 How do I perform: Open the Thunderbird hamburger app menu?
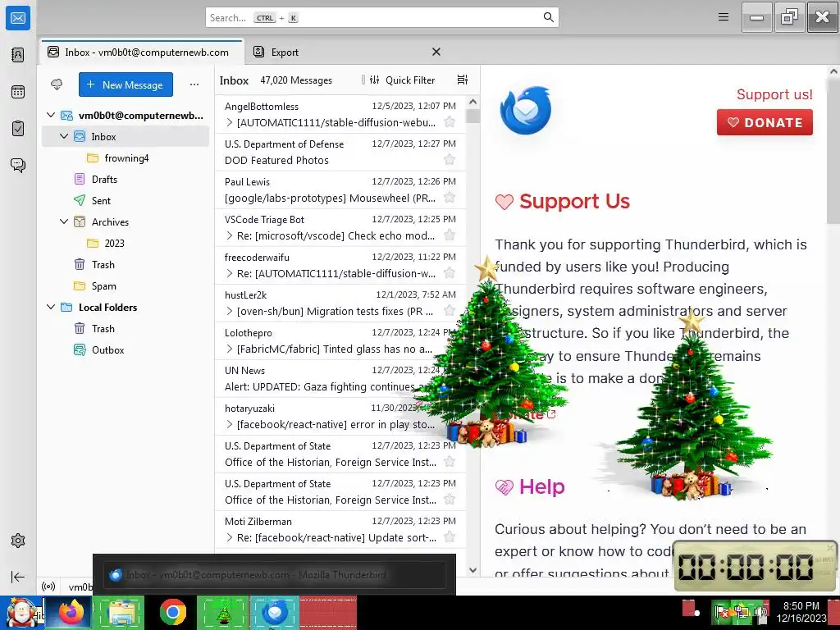(724, 17)
